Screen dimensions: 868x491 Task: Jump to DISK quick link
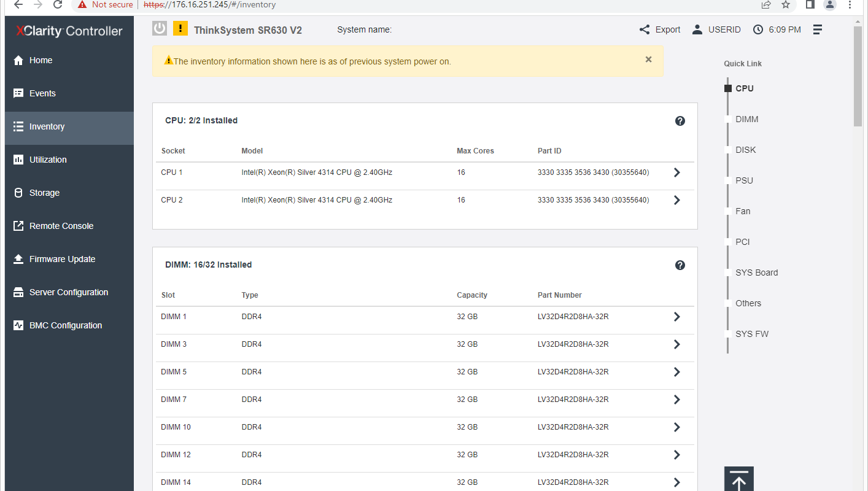[x=746, y=150]
